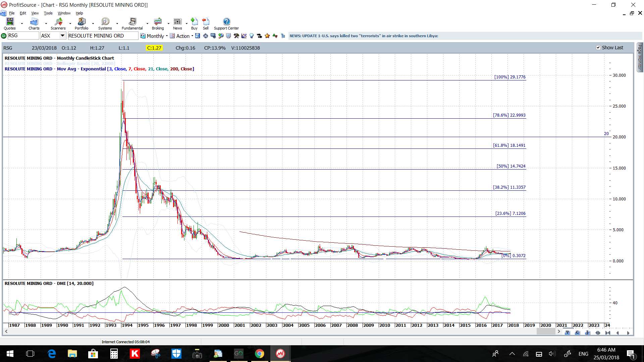The image size is (644, 362).
Task: Click the Buy order icon
Action: 194,23
